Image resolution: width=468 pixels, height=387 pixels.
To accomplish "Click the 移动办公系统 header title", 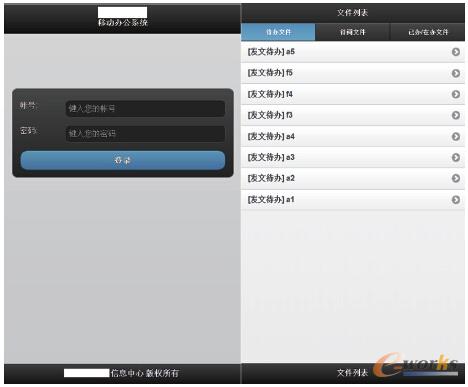I will [123, 23].
